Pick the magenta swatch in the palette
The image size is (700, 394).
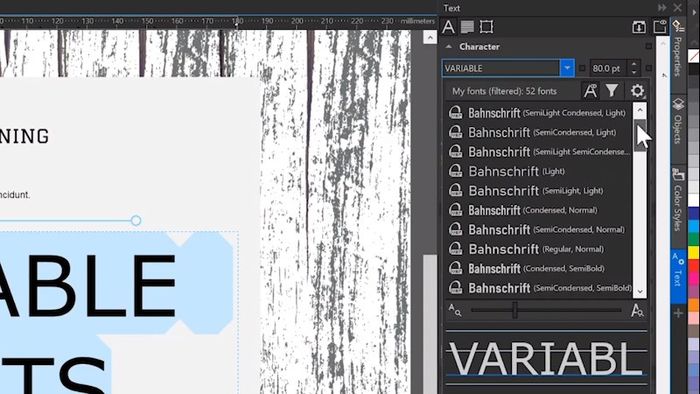(694, 278)
